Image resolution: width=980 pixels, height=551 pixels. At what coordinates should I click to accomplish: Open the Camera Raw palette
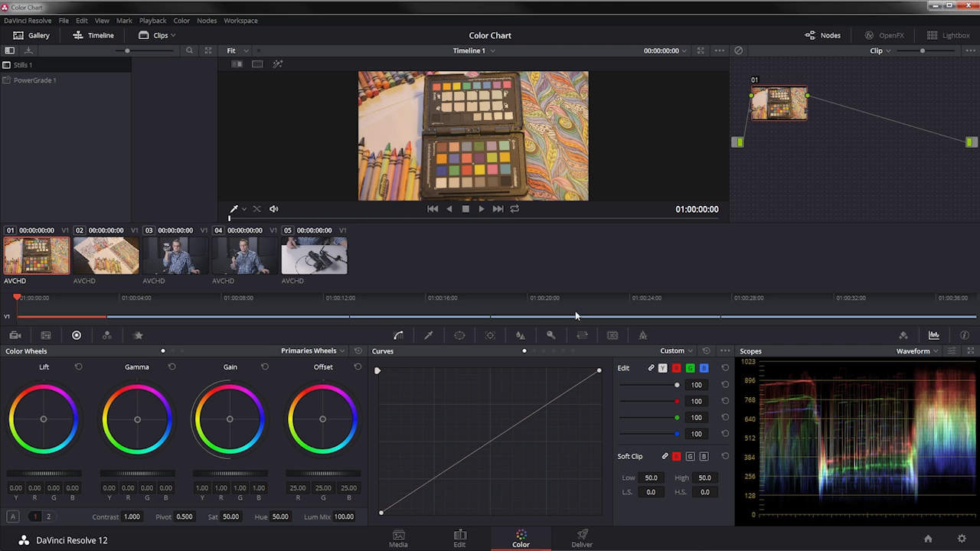[x=15, y=335]
